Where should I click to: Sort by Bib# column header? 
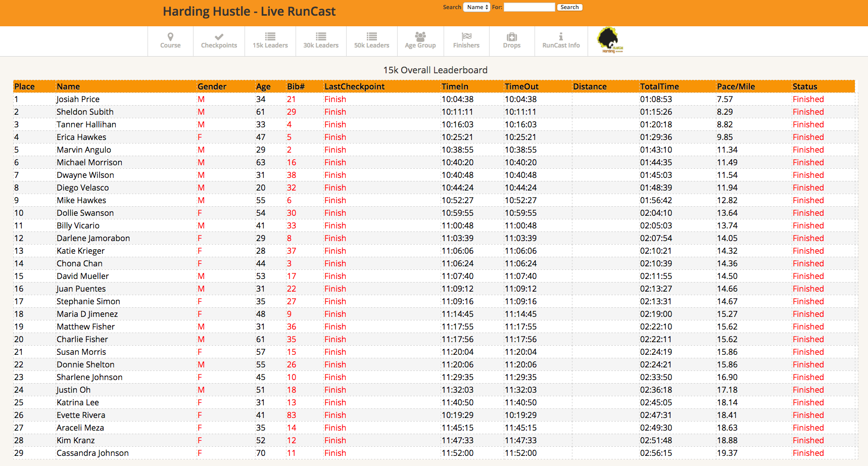click(296, 86)
